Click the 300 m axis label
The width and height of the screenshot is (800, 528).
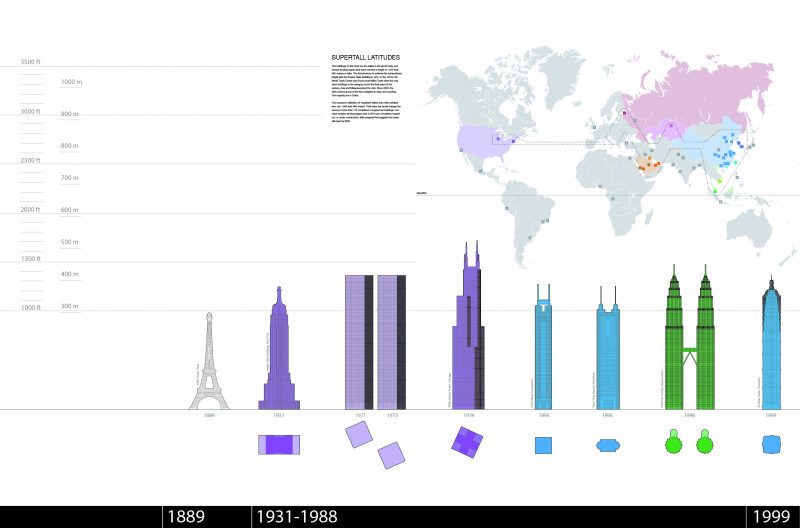pyautogui.click(x=70, y=306)
